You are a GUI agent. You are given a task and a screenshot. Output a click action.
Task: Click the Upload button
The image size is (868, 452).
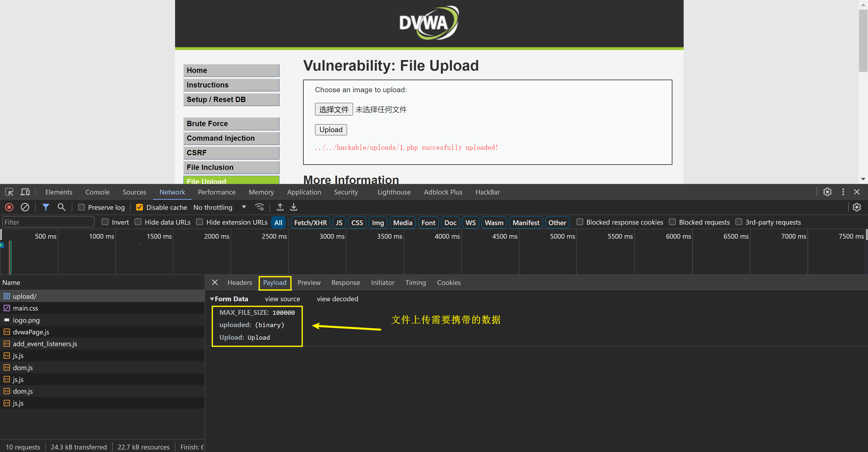tap(331, 129)
